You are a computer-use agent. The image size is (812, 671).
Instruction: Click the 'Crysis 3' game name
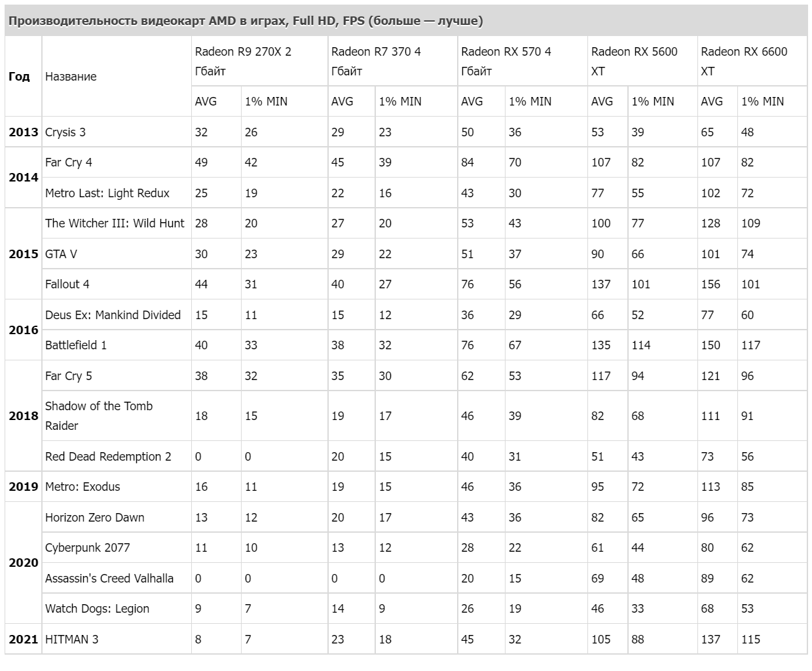pyautogui.click(x=65, y=132)
